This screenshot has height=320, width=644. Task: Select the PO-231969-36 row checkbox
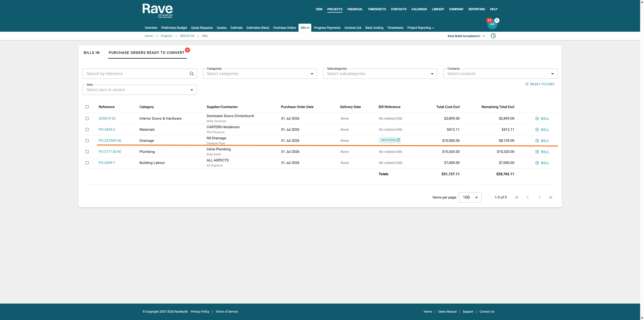click(x=87, y=141)
